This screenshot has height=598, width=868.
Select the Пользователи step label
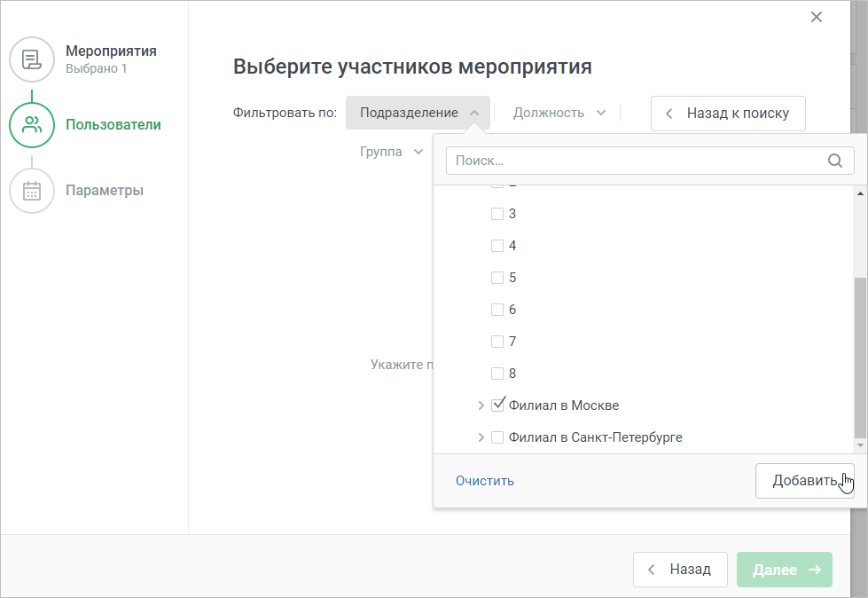click(x=113, y=124)
